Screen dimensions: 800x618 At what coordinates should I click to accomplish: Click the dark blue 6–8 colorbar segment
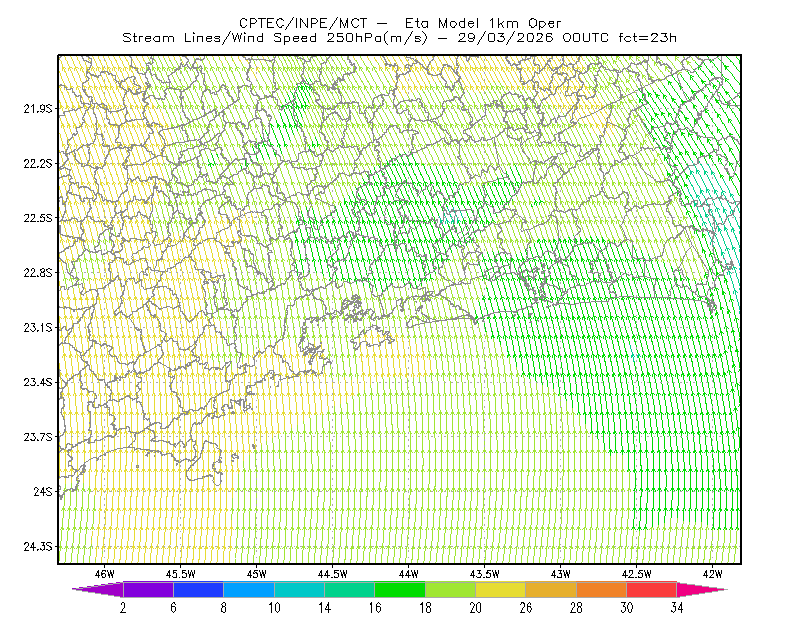[198, 589]
